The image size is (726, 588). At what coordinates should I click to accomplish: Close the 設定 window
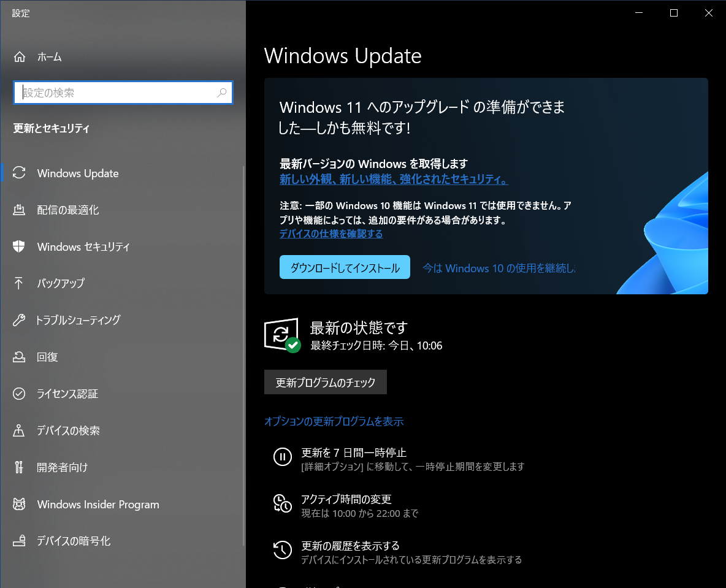[x=708, y=13]
